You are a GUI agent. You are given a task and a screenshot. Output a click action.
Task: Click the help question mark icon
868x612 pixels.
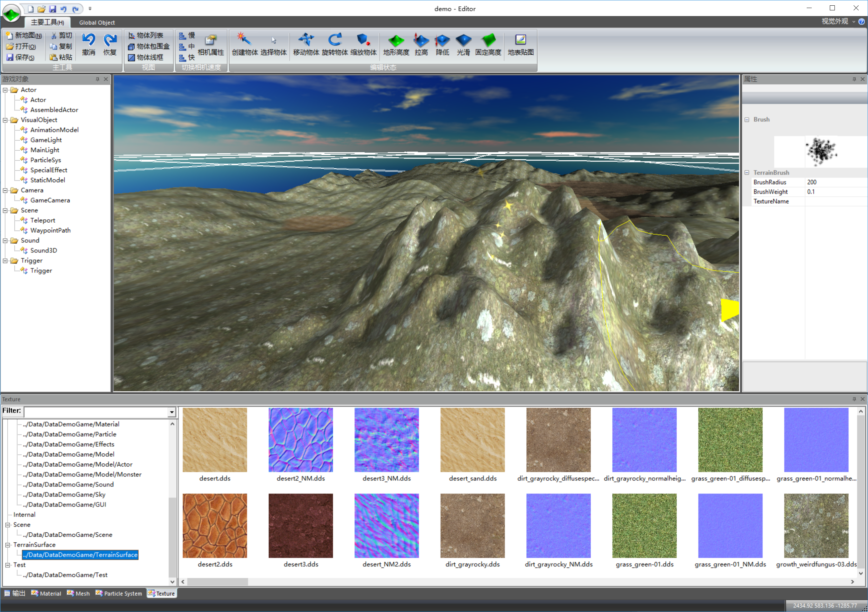click(x=862, y=21)
